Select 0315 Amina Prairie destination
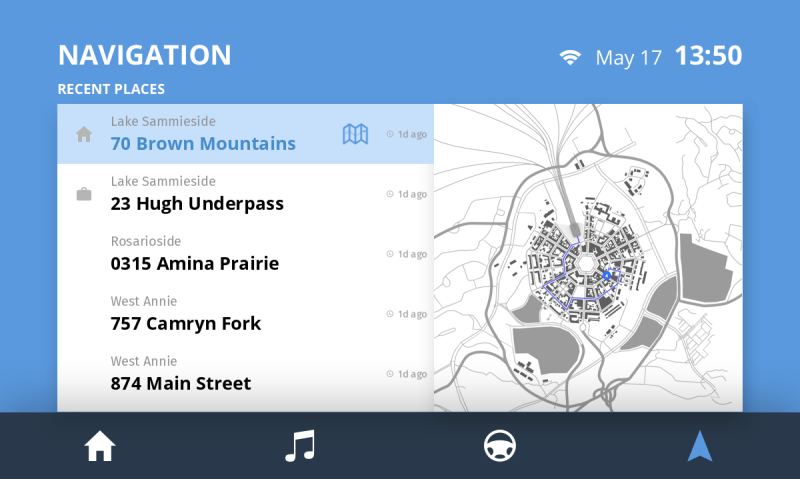Viewport: 800px width, 479px height. (x=194, y=263)
